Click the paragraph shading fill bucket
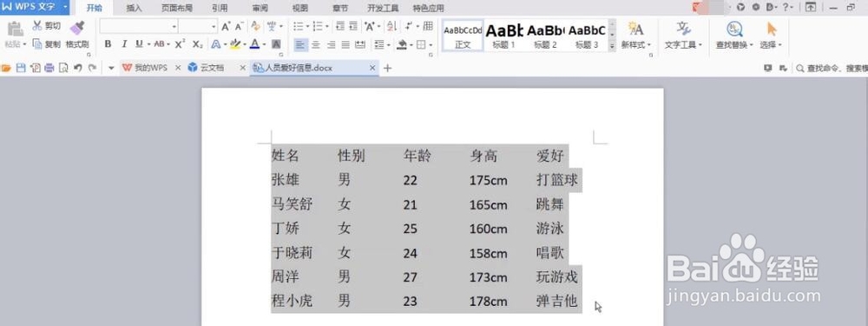The height and width of the screenshot is (326, 868). click(402, 44)
